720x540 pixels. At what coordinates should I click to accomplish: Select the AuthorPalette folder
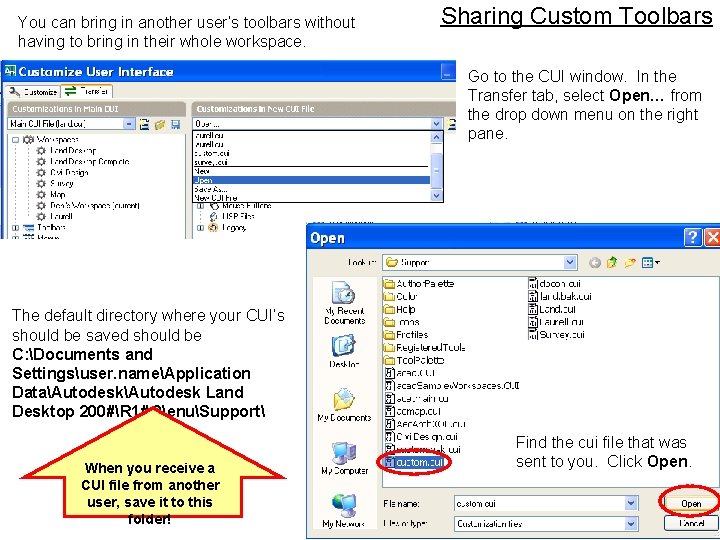419,284
